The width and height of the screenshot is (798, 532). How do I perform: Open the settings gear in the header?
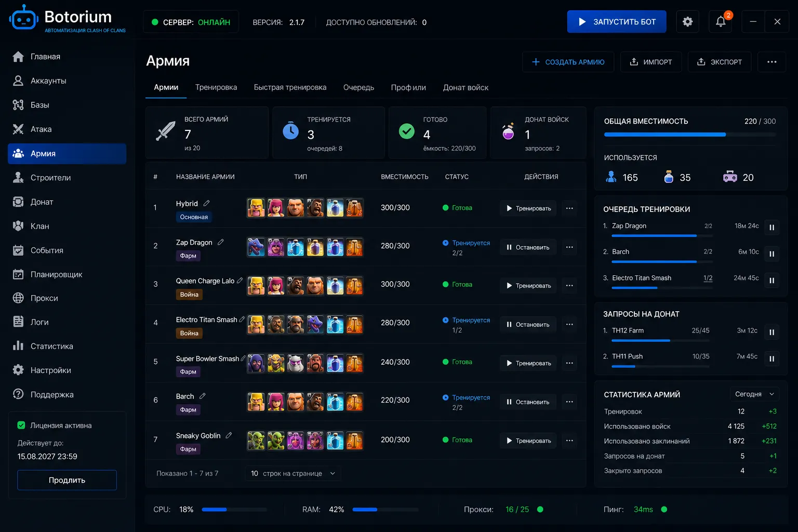pos(687,22)
